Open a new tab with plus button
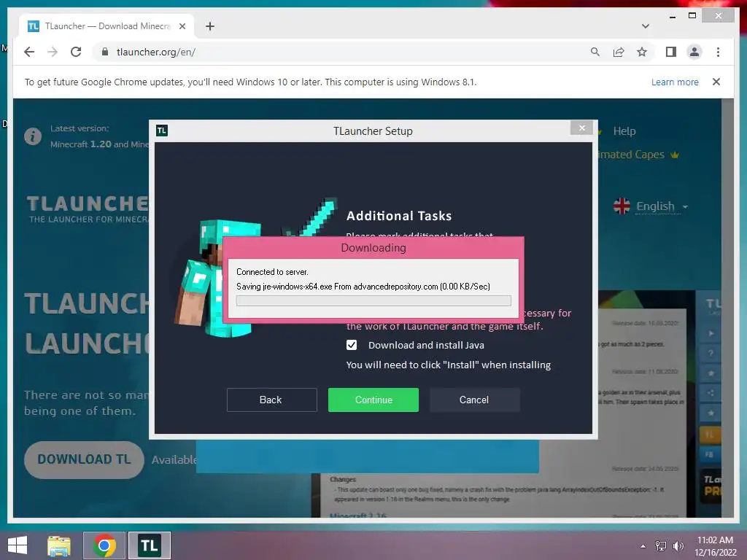The height and width of the screenshot is (560, 747). [210, 26]
